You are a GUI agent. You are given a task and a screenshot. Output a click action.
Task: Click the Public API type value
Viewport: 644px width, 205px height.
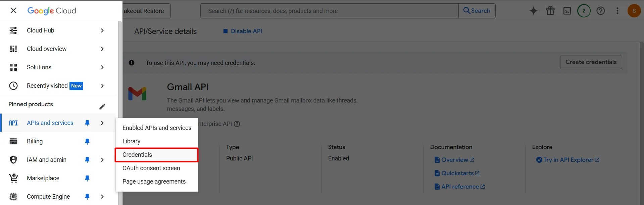pyautogui.click(x=240, y=158)
